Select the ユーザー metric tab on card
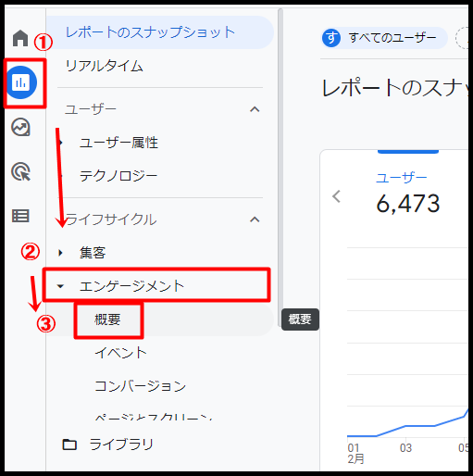The width and height of the screenshot is (473, 476). [x=402, y=178]
